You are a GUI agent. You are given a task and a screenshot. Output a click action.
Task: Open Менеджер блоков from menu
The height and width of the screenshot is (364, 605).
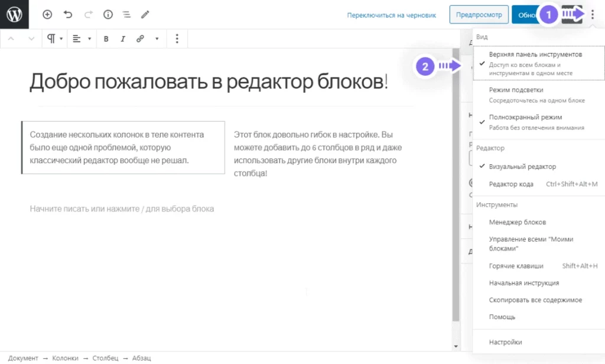click(x=518, y=222)
